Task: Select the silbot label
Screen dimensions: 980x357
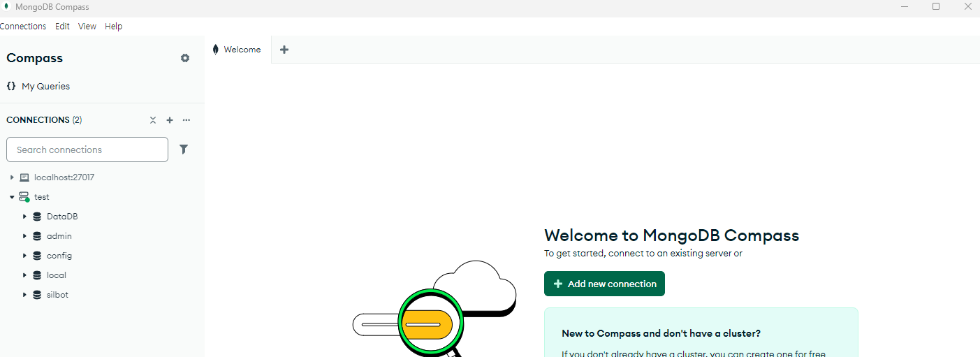Action: (57, 295)
